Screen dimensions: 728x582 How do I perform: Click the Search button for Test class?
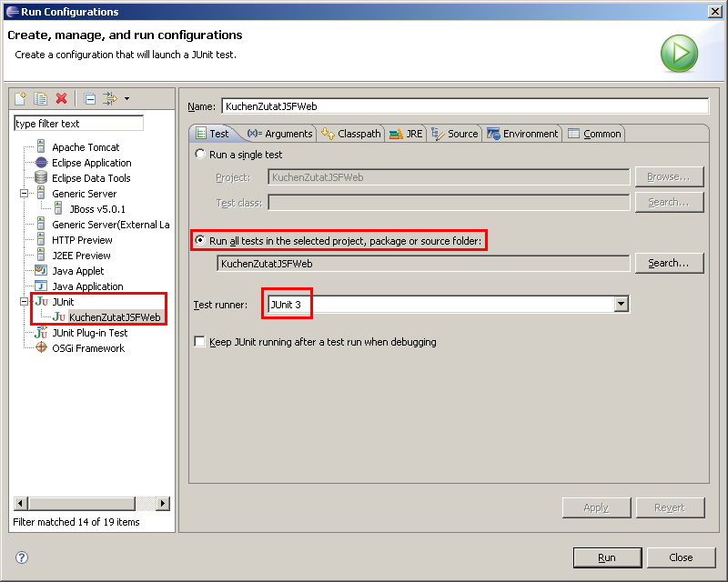click(x=669, y=203)
